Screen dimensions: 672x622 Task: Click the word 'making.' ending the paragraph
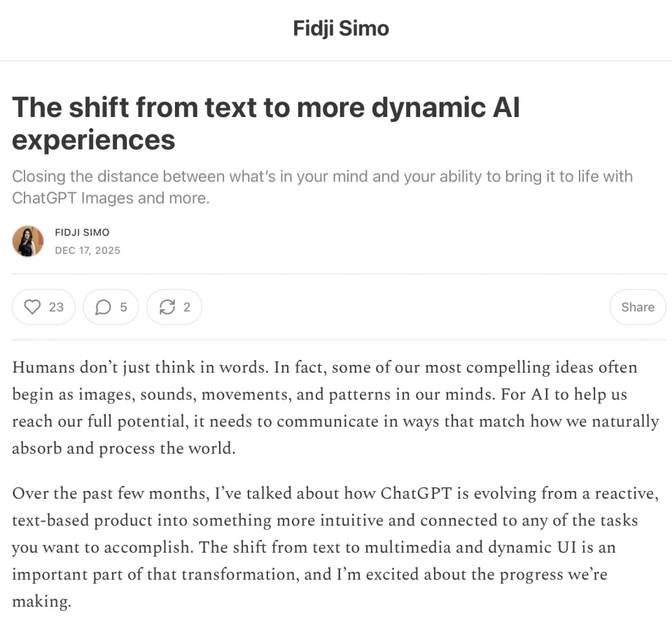(41, 602)
